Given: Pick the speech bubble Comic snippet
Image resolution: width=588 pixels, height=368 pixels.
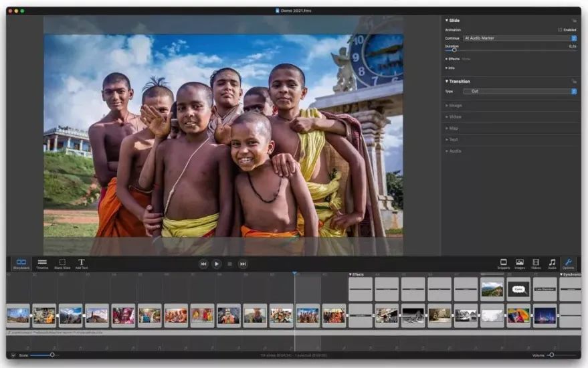Looking at the screenshot, I should click(518, 289).
